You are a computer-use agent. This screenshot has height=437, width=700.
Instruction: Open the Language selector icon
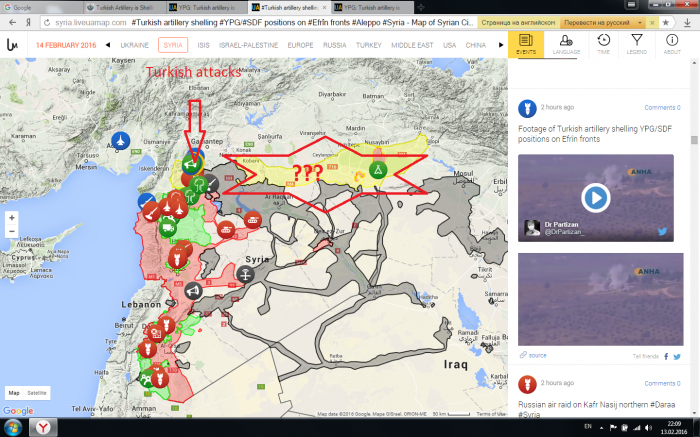click(x=566, y=44)
